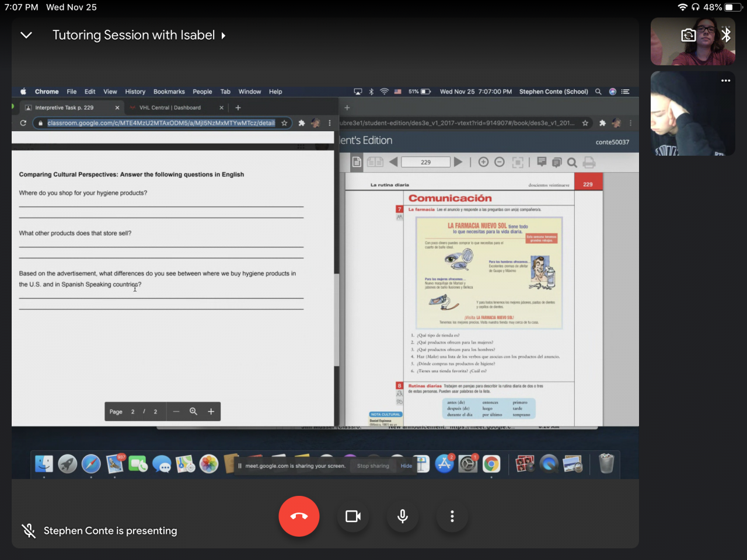Go to previous page in textbook viewer
Image resolution: width=747 pixels, height=560 pixels.
(393, 162)
